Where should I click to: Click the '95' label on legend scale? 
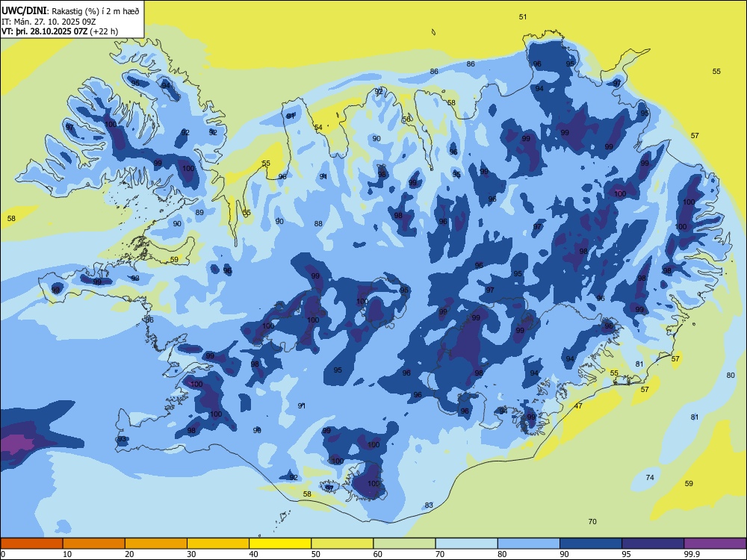[626, 554]
